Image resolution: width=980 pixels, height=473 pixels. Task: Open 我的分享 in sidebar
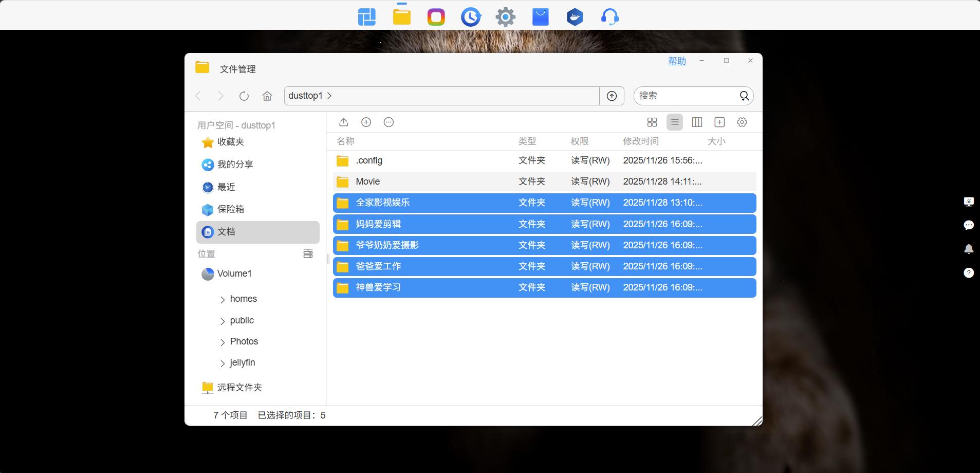click(x=258, y=165)
